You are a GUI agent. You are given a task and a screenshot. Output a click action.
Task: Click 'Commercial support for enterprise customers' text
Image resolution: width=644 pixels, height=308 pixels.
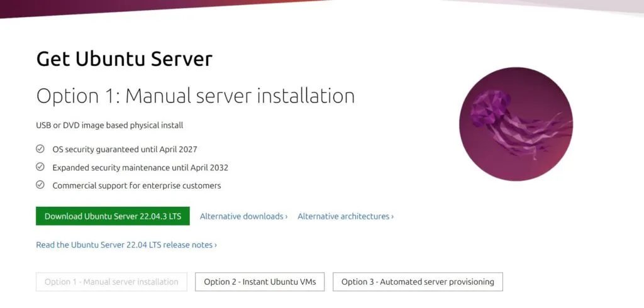pos(136,185)
